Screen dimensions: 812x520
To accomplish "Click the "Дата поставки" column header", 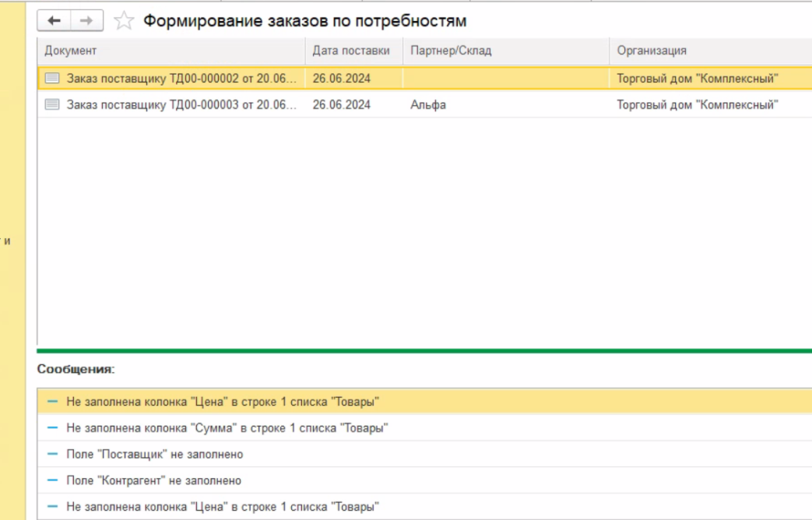I will click(350, 51).
